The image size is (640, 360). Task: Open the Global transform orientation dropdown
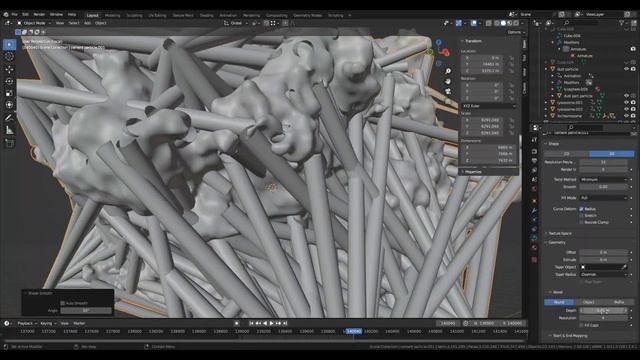point(236,23)
